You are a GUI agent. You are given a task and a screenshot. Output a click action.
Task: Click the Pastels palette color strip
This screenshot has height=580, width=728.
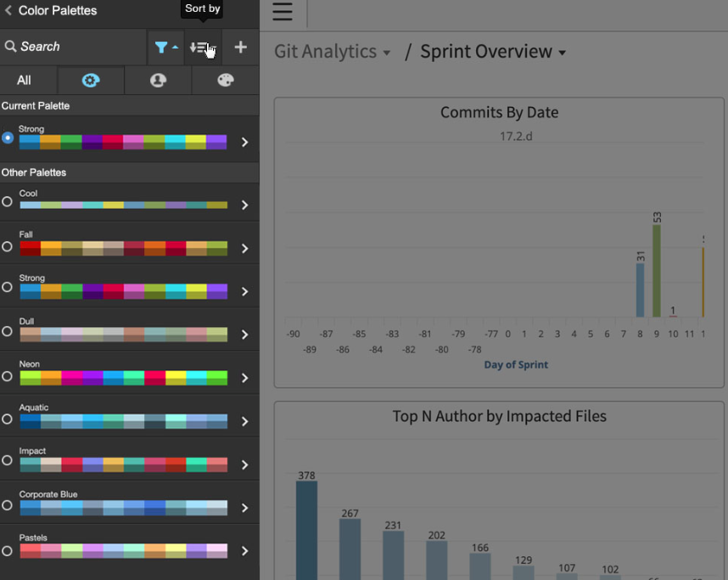pos(124,551)
